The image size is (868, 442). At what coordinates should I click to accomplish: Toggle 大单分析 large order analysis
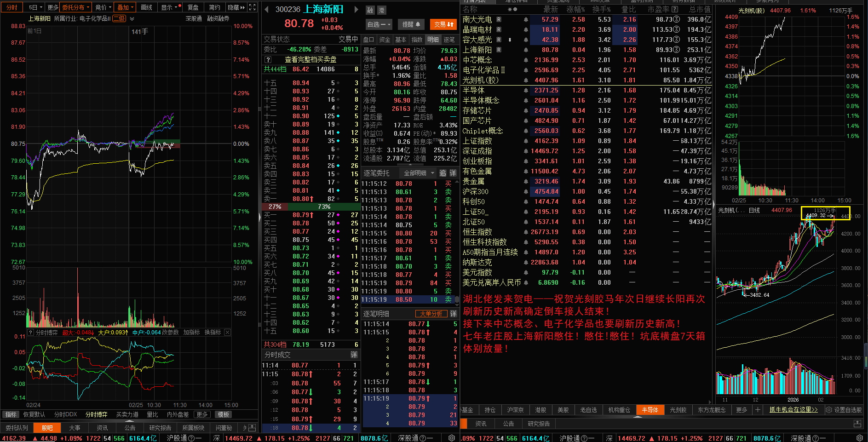[431, 314]
